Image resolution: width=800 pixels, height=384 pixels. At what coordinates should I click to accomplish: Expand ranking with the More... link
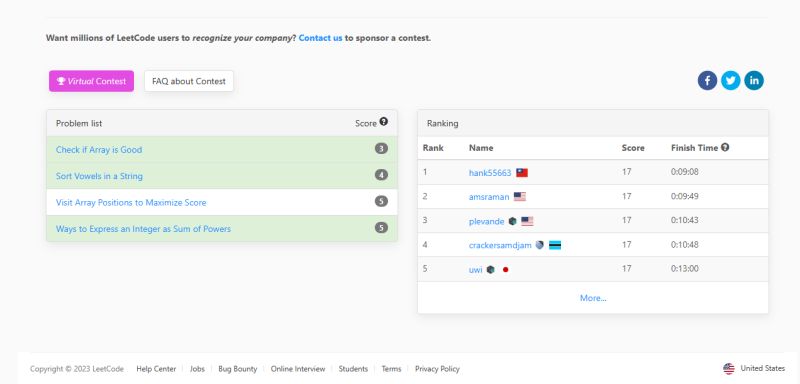[x=593, y=298]
